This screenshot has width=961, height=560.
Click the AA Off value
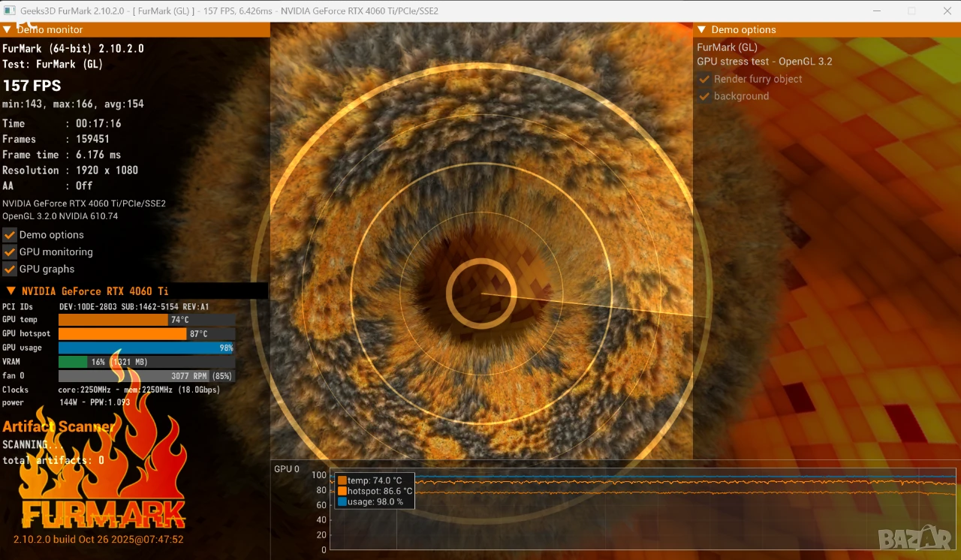(84, 185)
